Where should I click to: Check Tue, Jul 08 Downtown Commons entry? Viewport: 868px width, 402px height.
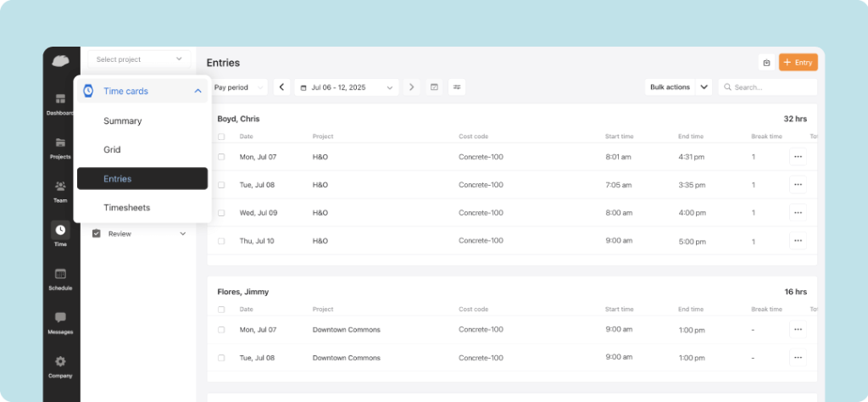(x=221, y=358)
